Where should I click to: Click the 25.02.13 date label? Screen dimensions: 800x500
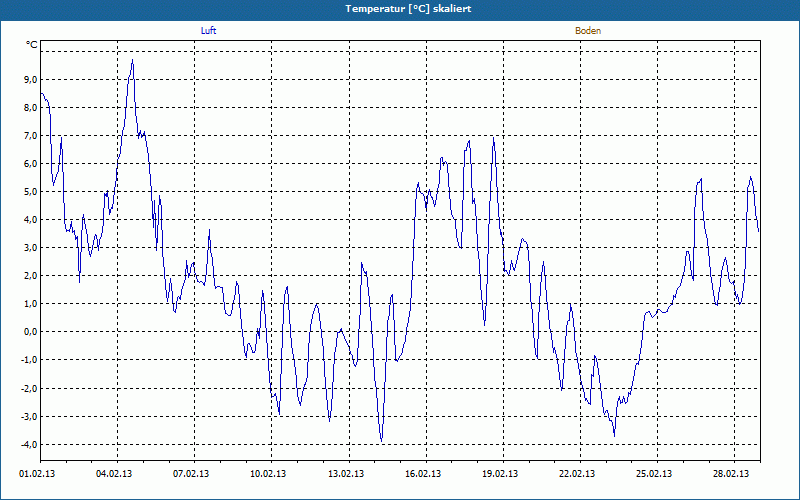[654, 474]
